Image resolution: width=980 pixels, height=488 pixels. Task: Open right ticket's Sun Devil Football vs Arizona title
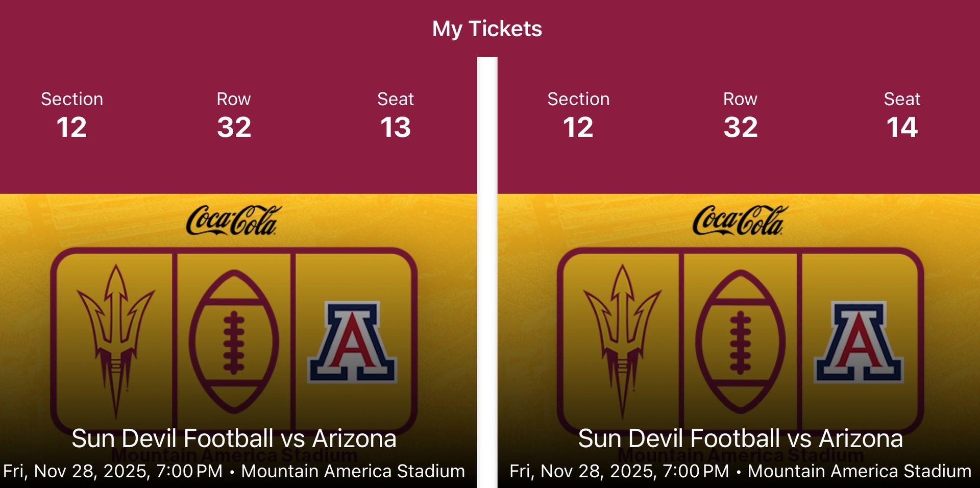(740, 438)
